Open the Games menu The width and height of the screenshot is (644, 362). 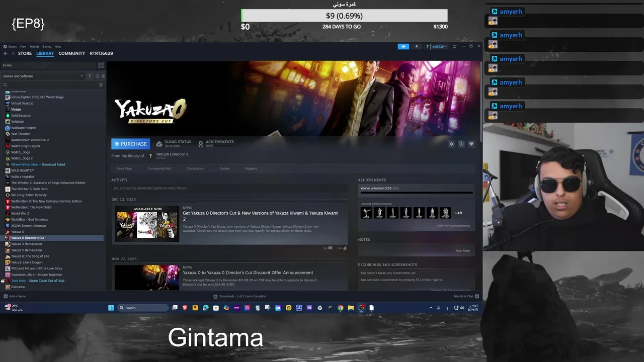pos(47,46)
